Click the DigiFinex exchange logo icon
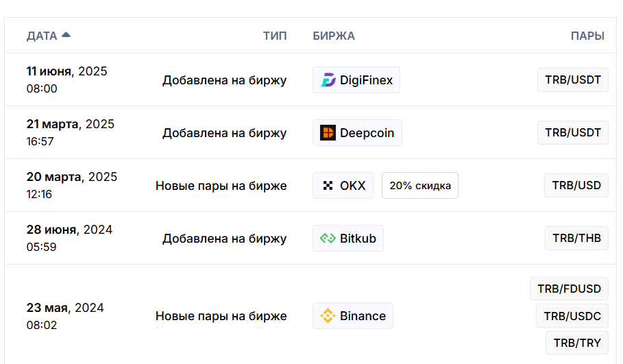 pyautogui.click(x=328, y=80)
